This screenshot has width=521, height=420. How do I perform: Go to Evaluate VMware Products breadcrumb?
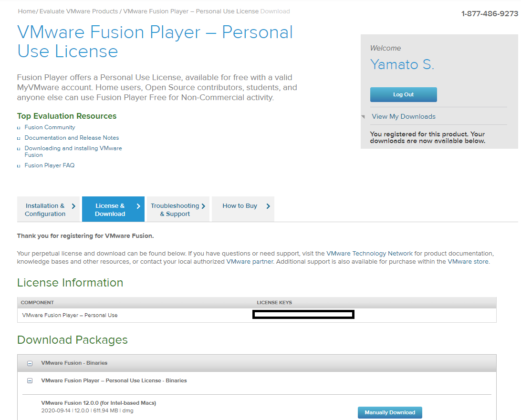(x=79, y=11)
